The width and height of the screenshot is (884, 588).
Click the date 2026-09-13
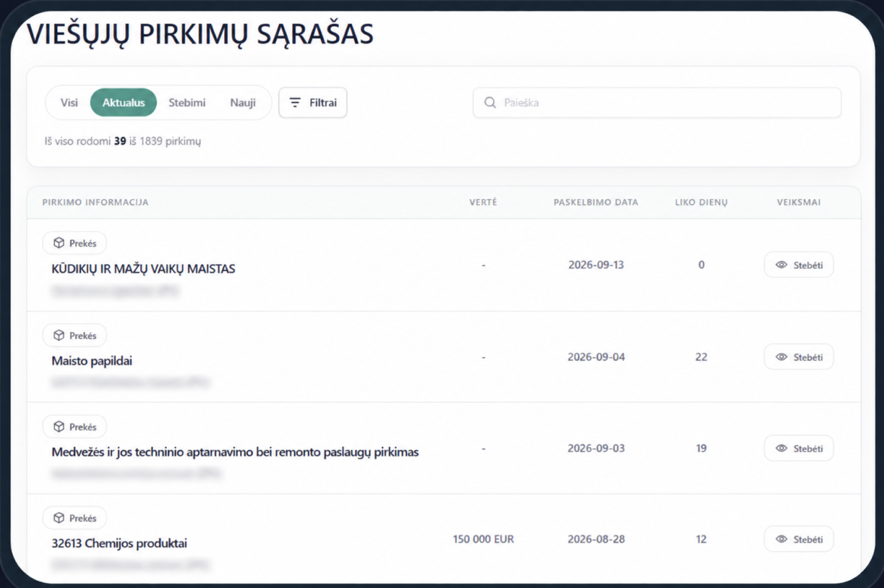click(x=596, y=265)
